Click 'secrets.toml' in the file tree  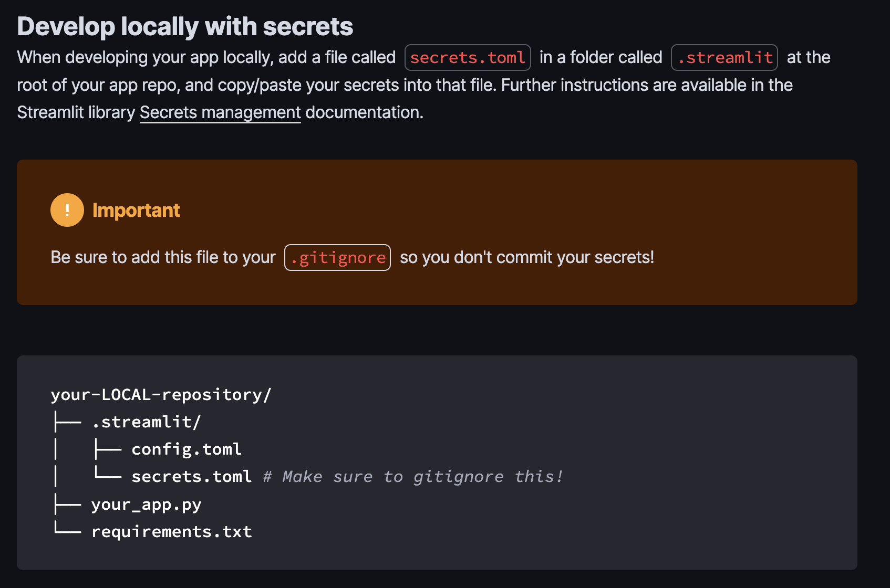point(191,476)
